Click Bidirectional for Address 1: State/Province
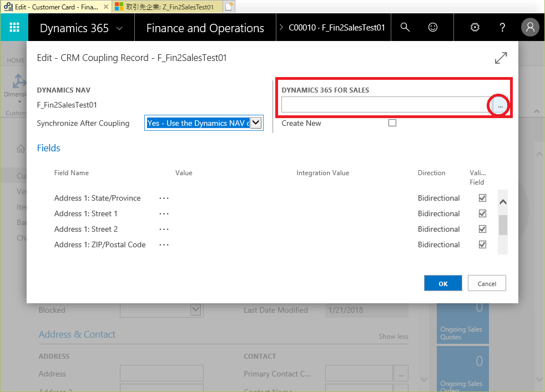The image size is (545, 392). (x=438, y=198)
